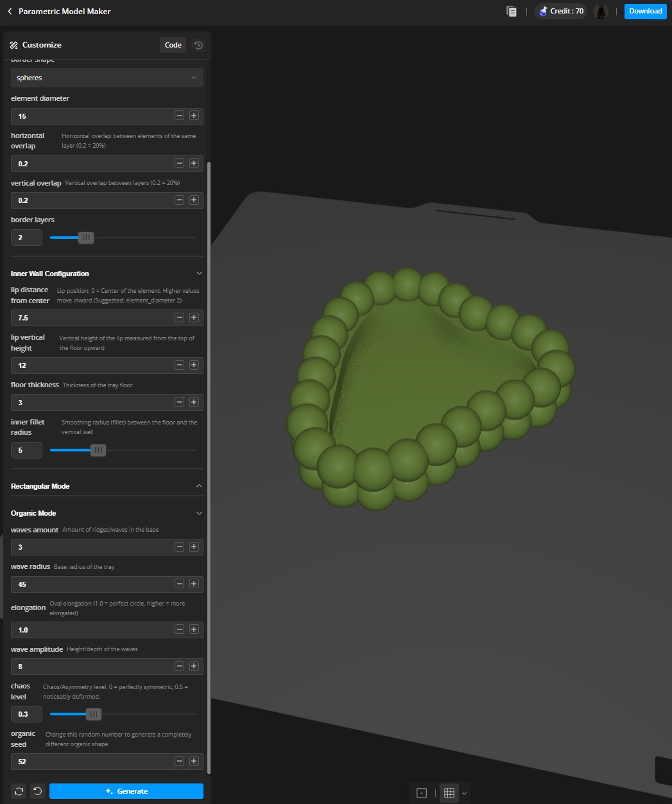This screenshot has height=804, width=672.
Task: Open the border shape dropdown showing spheres
Action: 107,78
